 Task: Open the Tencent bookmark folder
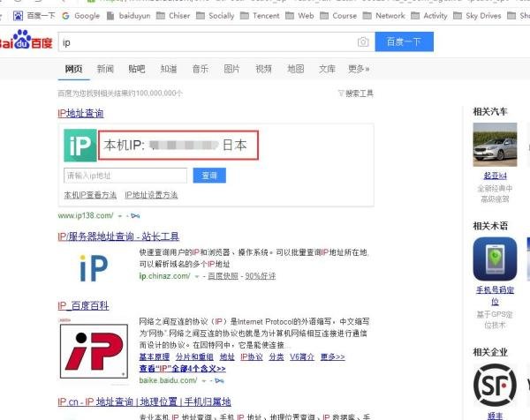tap(260, 16)
